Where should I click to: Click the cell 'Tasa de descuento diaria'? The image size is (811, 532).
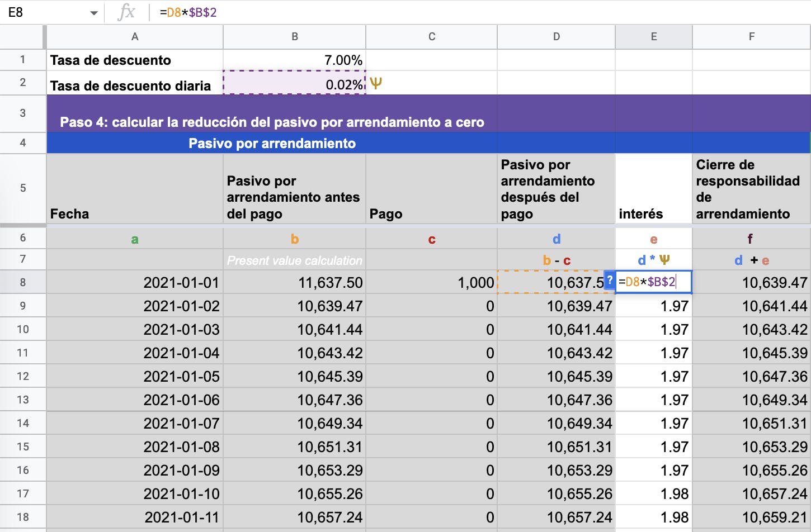(135, 83)
